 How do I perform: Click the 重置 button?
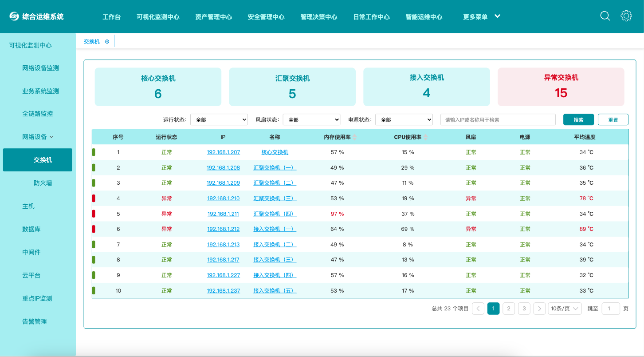pyautogui.click(x=613, y=119)
